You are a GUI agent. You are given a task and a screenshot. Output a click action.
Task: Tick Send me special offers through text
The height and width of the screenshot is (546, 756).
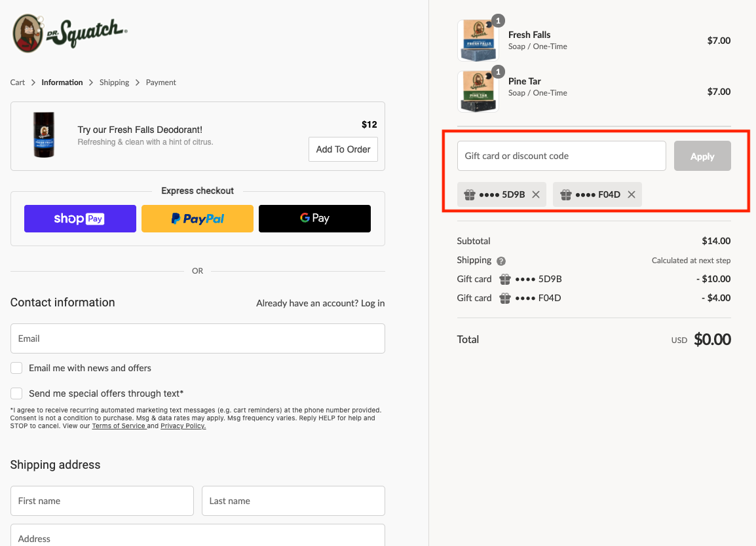pos(16,393)
